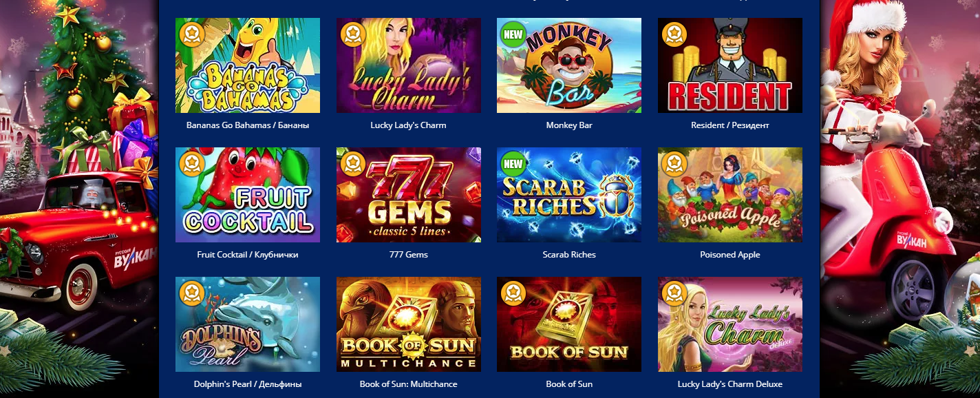Click the Poisoned Apple title link
Screen dimensions: 980x398
point(730,255)
